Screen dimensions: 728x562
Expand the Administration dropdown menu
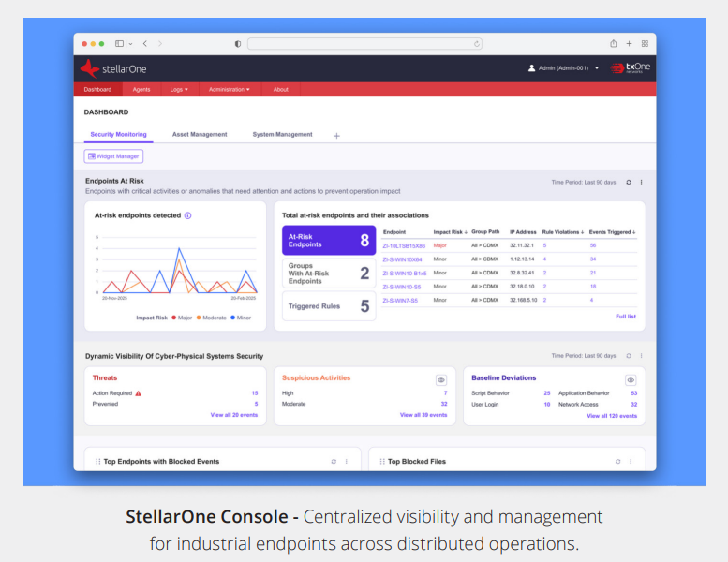pos(229,90)
